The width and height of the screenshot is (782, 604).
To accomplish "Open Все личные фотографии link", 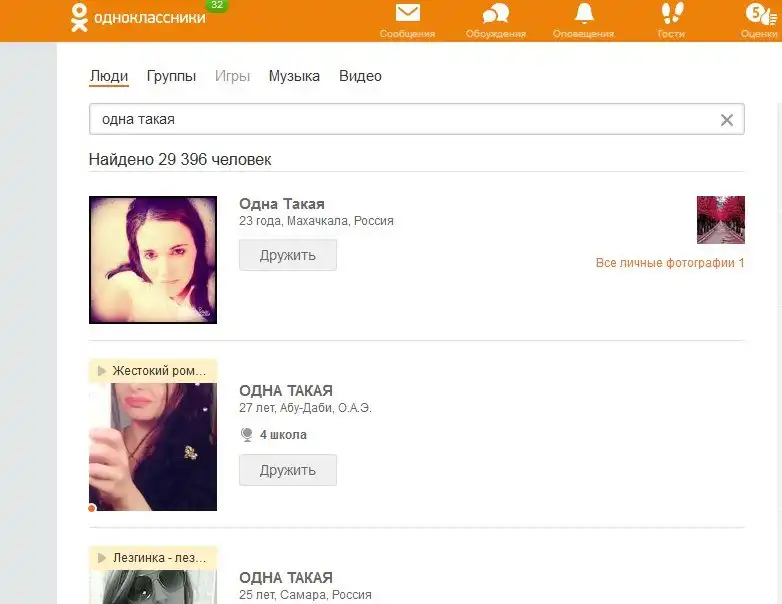I will pyautogui.click(x=669, y=263).
